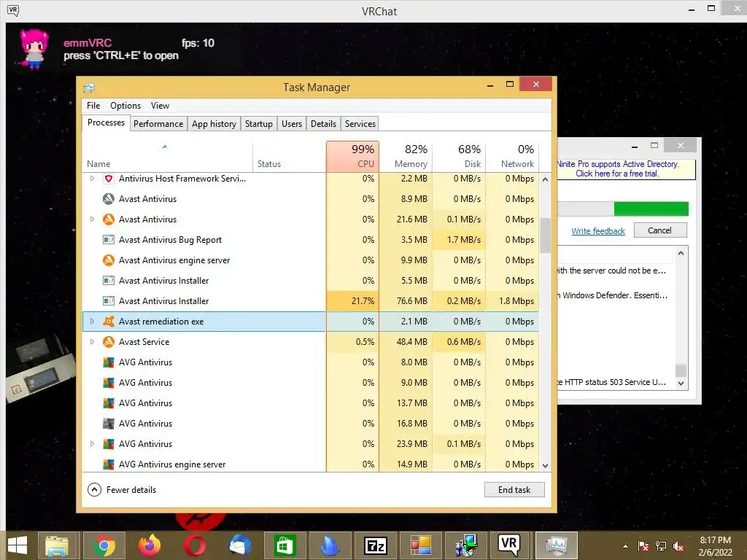The height and width of the screenshot is (560, 747).
Task: Open the File menu
Action: (93, 106)
